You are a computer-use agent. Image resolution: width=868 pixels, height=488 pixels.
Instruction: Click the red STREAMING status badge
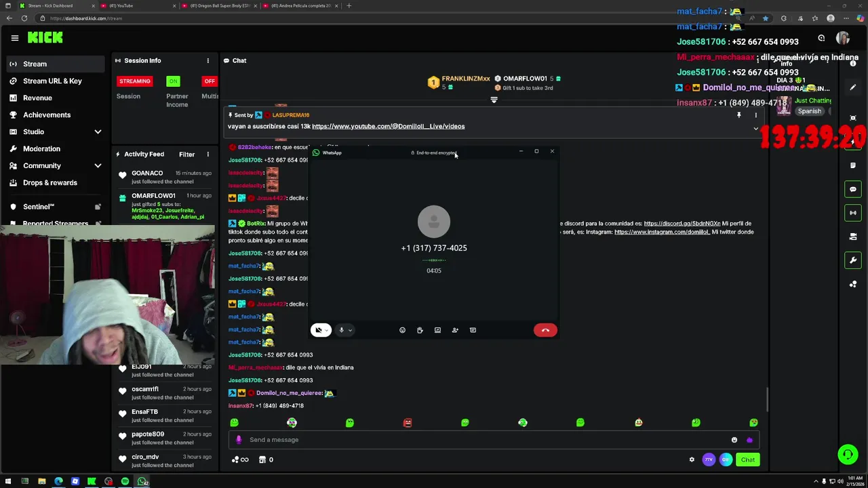coord(135,81)
